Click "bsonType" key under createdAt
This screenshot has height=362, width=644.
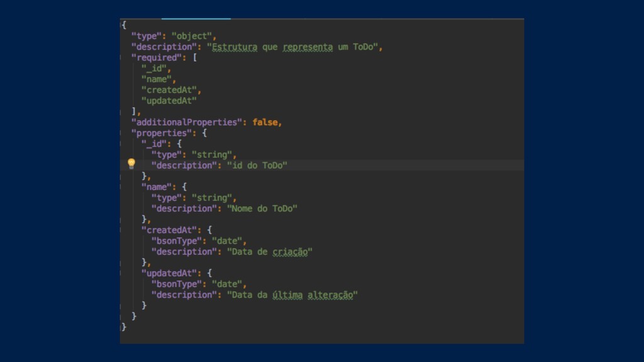point(177,241)
